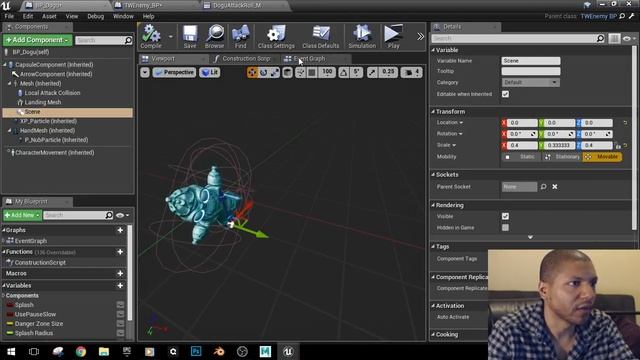Click the camera speed icon showing 4
The height and width of the screenshot is (360, 640).
[411, 72]
